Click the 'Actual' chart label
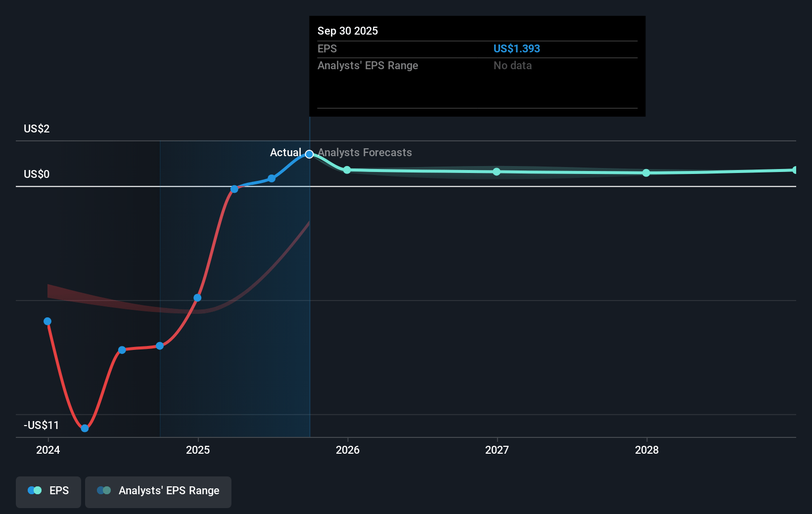 pos(285,153)
